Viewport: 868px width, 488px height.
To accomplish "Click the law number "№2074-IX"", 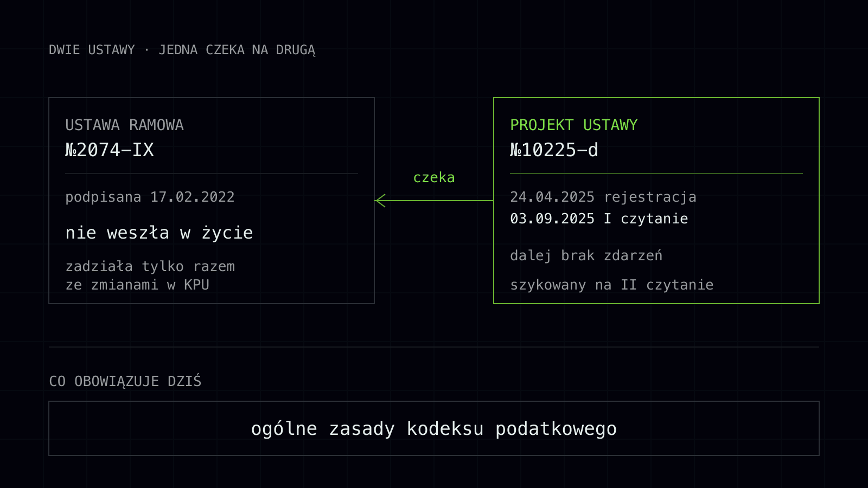I will click(x=110, y=150).
